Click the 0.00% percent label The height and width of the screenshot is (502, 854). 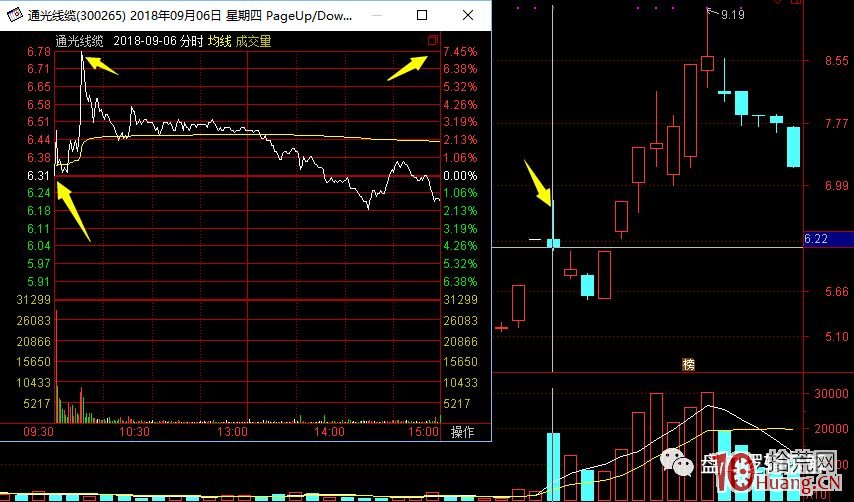point(460,175)
